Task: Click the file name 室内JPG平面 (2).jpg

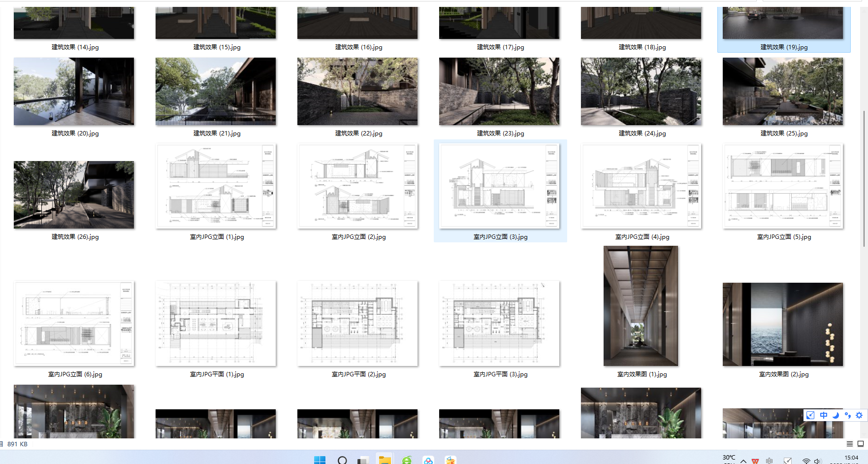Action: pos(359,374)
